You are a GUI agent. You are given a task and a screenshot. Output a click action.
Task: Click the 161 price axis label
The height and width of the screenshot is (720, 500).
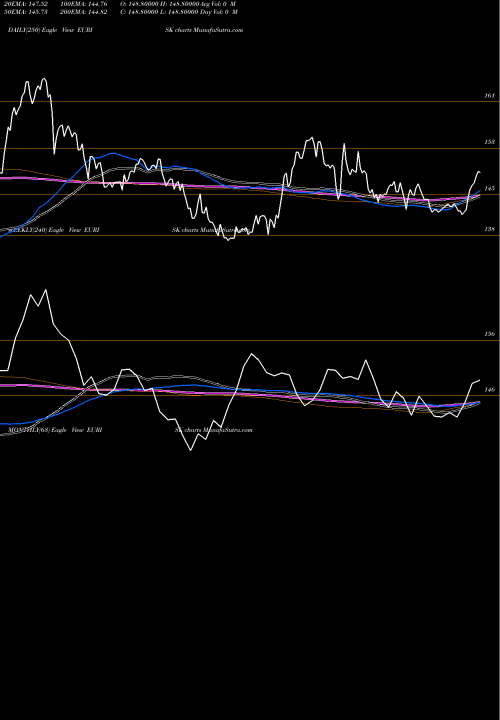pyautogui.click(x=489, y=96)
